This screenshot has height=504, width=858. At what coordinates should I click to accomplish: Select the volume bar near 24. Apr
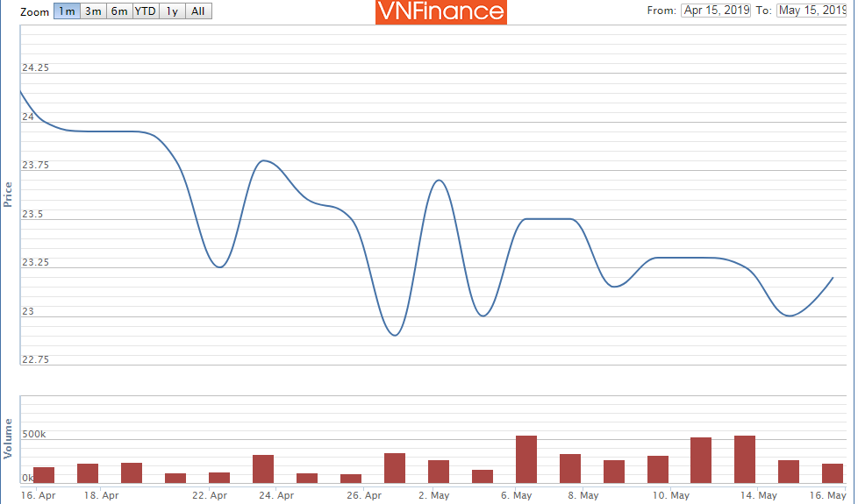[x=263, y=469]
